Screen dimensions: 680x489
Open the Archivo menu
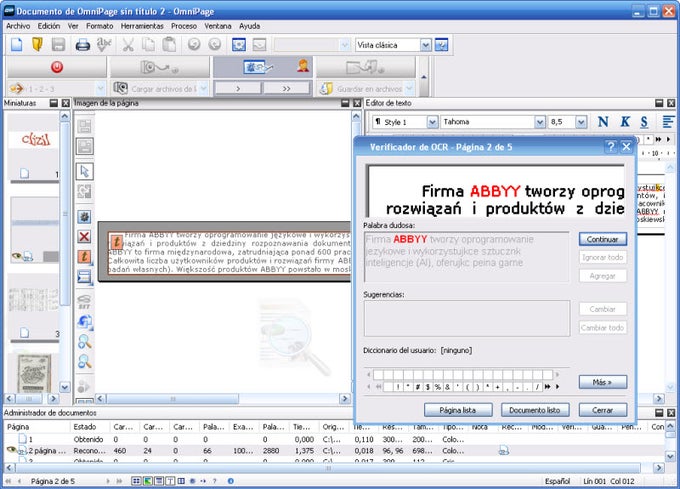[18, 26]
